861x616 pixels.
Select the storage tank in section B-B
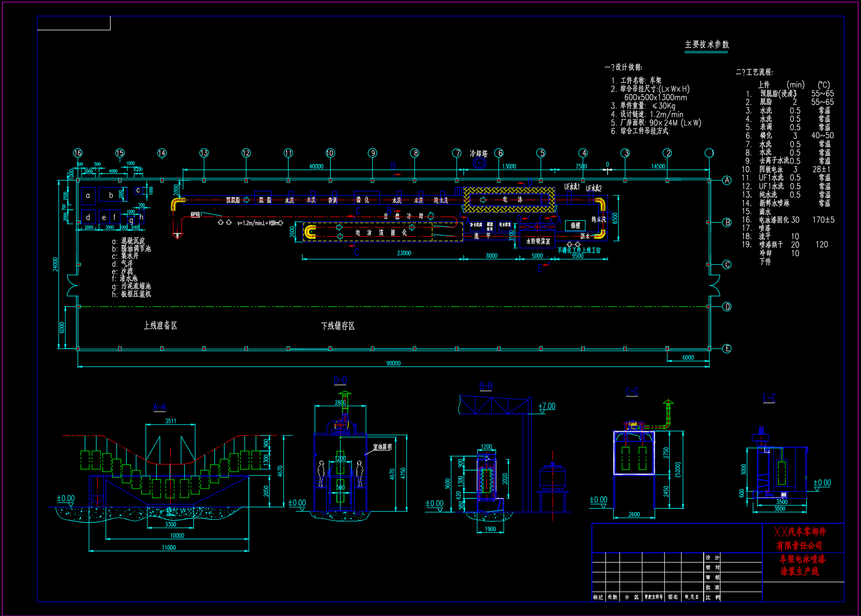click(x=552, y=478)
